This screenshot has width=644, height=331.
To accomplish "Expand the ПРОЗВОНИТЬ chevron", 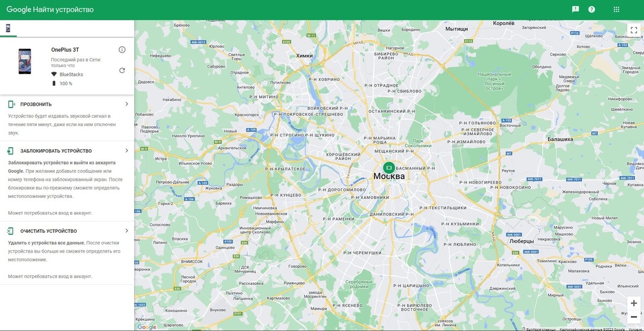I will [127, 104].
